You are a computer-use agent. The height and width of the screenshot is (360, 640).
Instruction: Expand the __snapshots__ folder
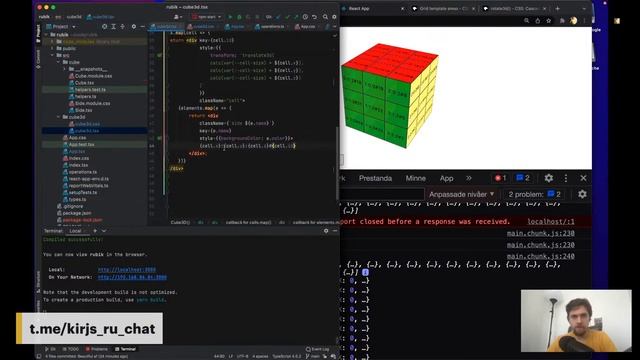pos(65,69)
